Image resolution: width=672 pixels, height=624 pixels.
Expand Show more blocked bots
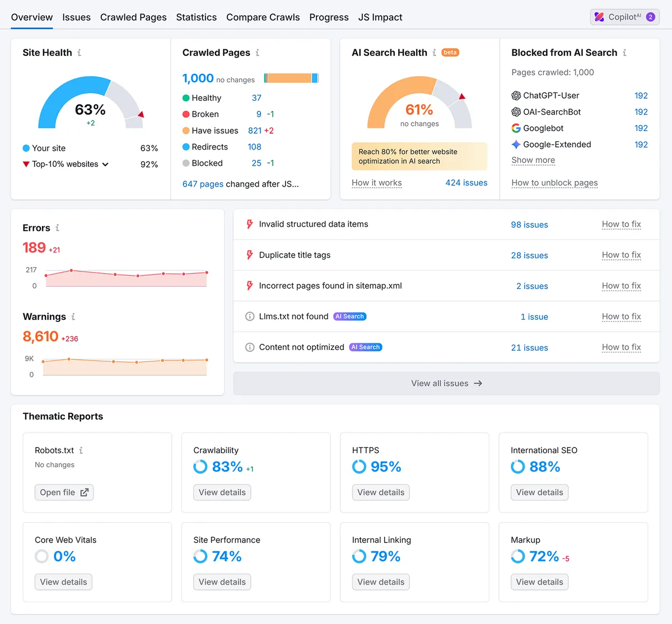(x=533, y=160)
